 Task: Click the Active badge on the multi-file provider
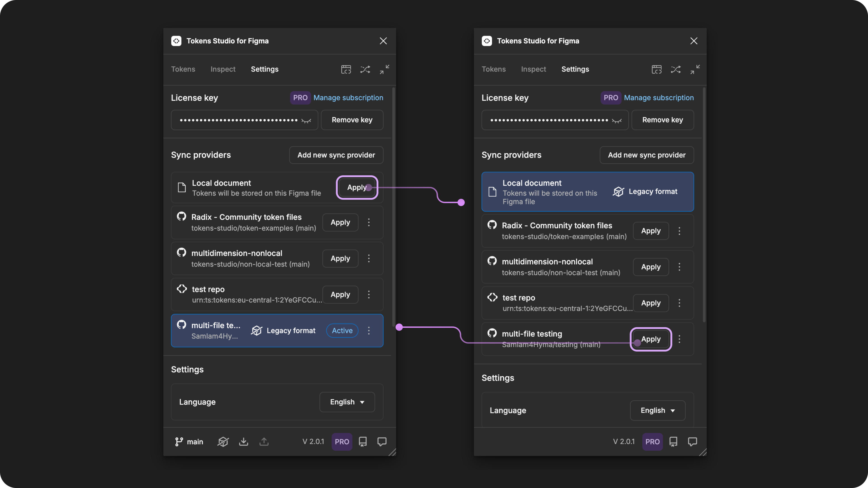(342, 331)
